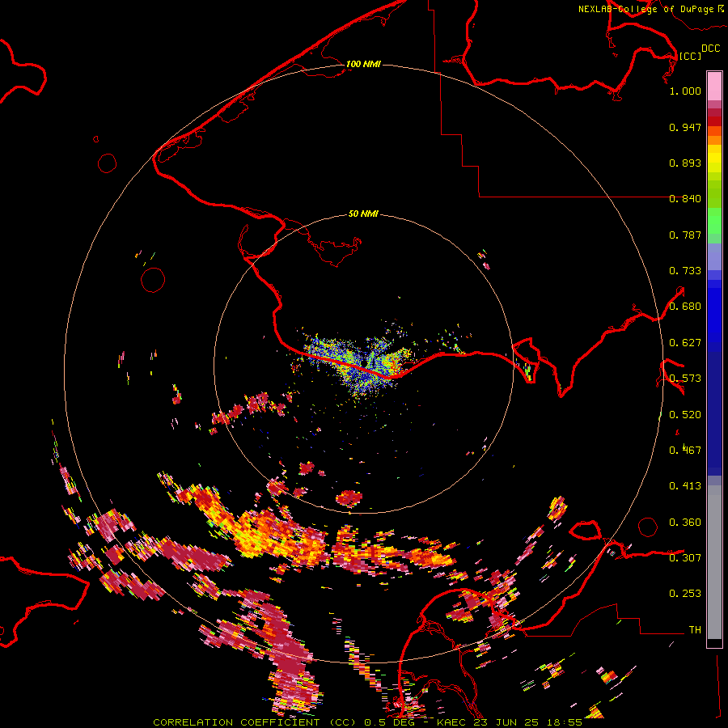The image size is (728, 728).
Task: Click the 0.413 scale value
Action: point(685,486)
